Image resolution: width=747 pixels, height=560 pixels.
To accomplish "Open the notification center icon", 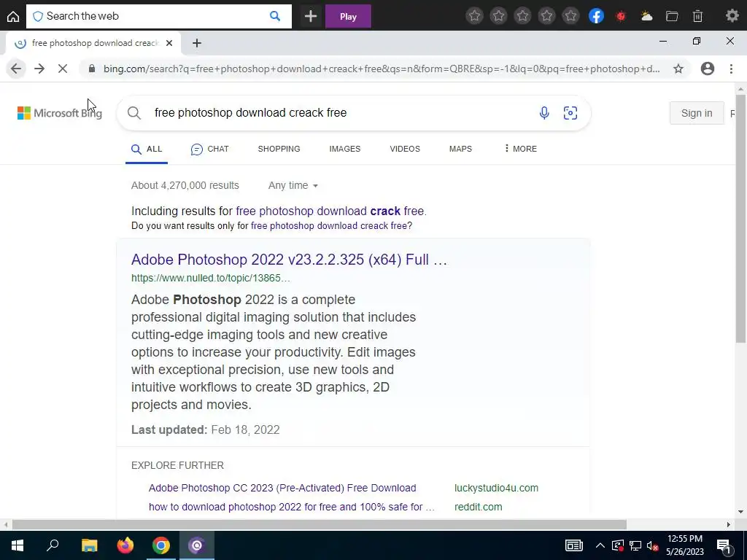I will (724, 545).
